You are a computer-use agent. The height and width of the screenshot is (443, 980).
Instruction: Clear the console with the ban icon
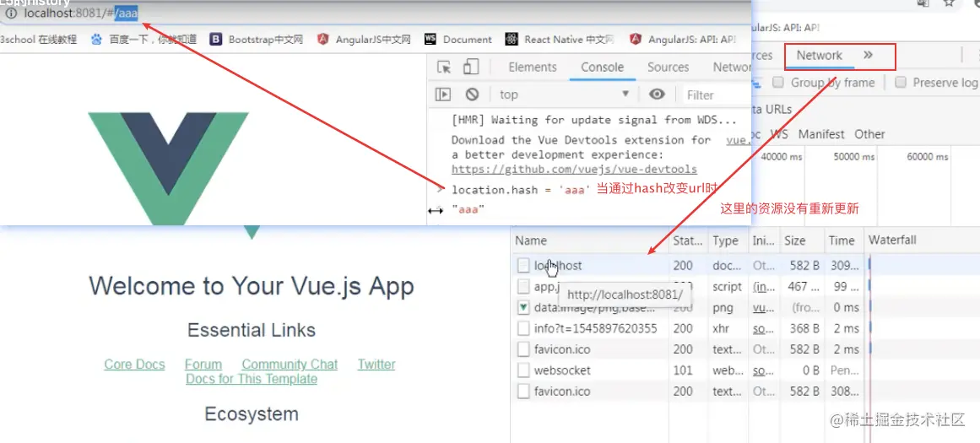pos(472,95)
